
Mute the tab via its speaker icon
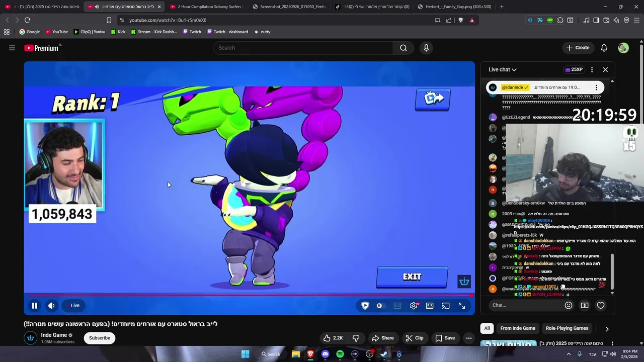click(x=97, y=7)
